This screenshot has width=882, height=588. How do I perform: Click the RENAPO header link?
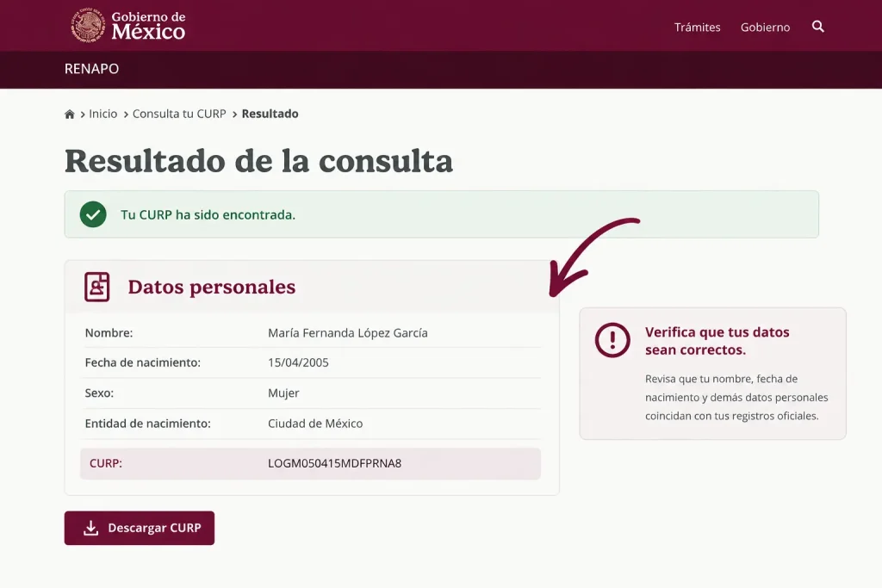coord(91,69)
